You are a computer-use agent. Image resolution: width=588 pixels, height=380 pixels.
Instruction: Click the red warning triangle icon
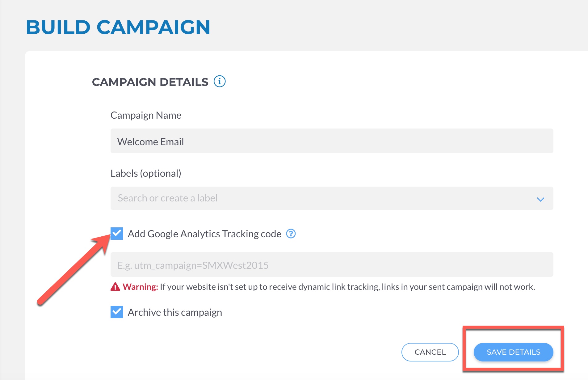click(115, 287)
